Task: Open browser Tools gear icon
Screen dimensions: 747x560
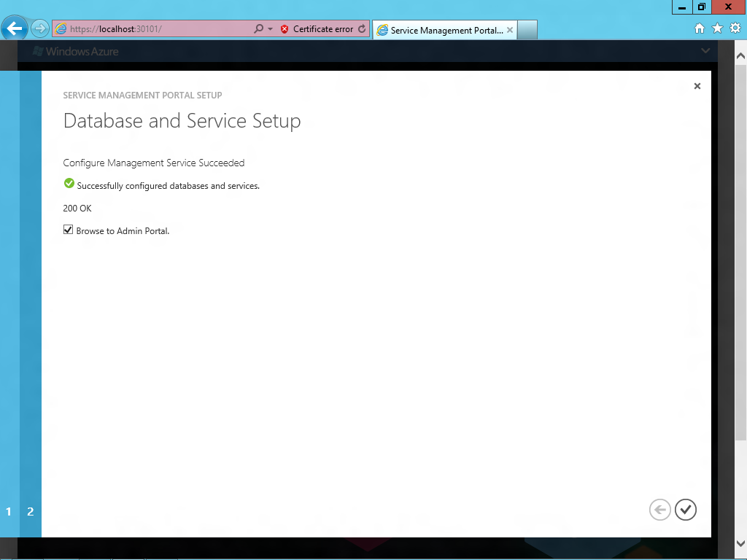Action: click(x=735, y=28)
